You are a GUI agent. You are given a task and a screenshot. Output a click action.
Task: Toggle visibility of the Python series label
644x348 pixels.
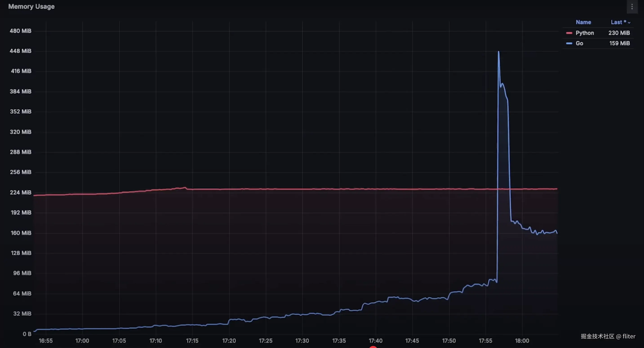pos(584,33)
